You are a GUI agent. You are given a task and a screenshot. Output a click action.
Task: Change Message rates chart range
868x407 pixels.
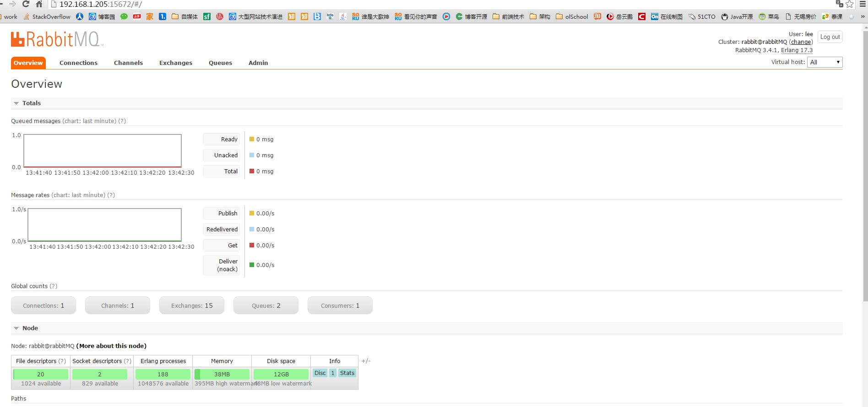click(78, 195)
